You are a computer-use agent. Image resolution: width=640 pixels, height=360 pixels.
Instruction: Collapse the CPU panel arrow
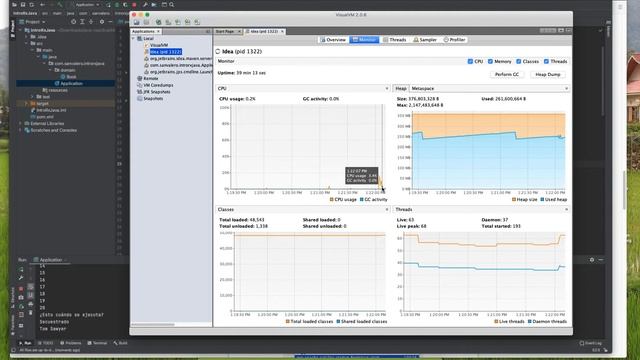387,89
